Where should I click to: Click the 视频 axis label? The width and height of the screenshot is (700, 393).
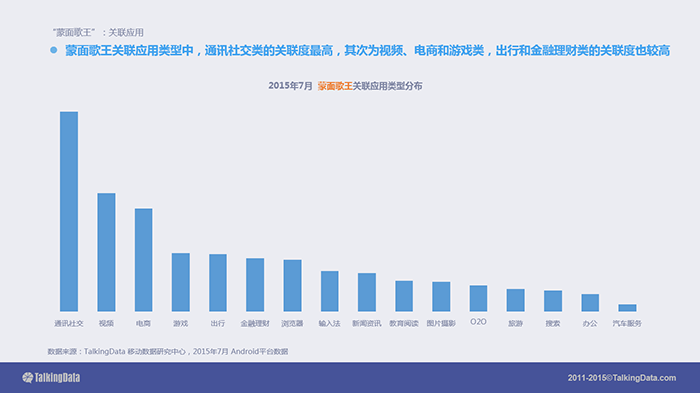tap(106, 323)
